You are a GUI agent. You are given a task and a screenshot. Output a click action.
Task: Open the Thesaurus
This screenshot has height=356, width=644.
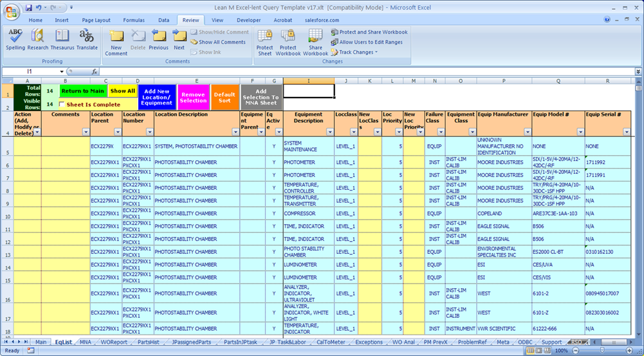tap(63, 40)
